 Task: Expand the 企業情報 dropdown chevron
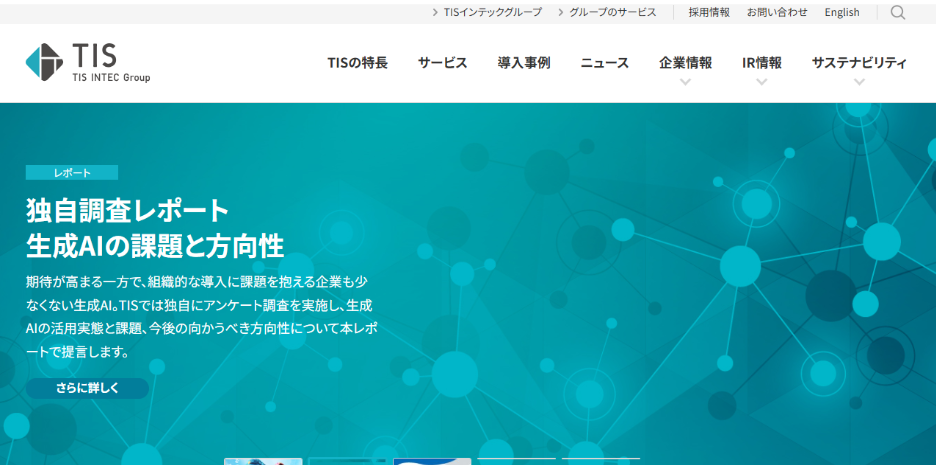coord(685,82)
